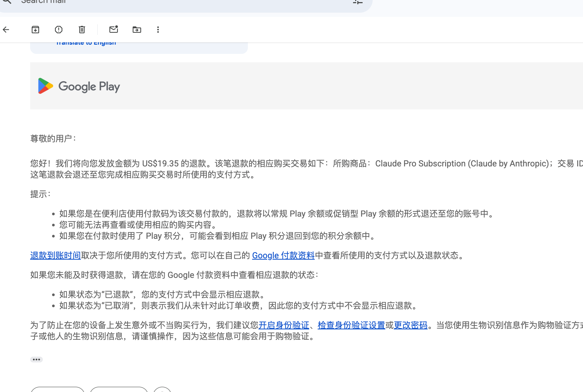
Task: Delete this email with the trash icon
Action: click(x=82, y=30)
